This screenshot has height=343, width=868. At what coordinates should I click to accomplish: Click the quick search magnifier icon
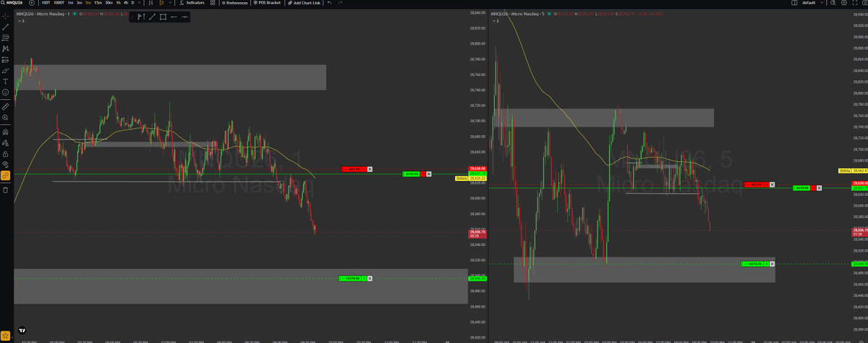click(x=833, y=3)
